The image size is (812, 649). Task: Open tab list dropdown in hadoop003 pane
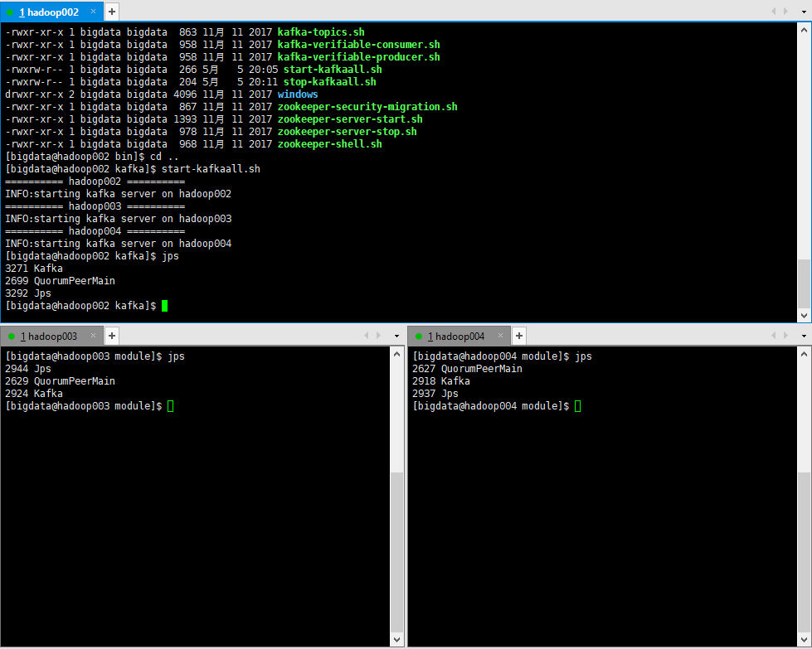click(396, 336)
